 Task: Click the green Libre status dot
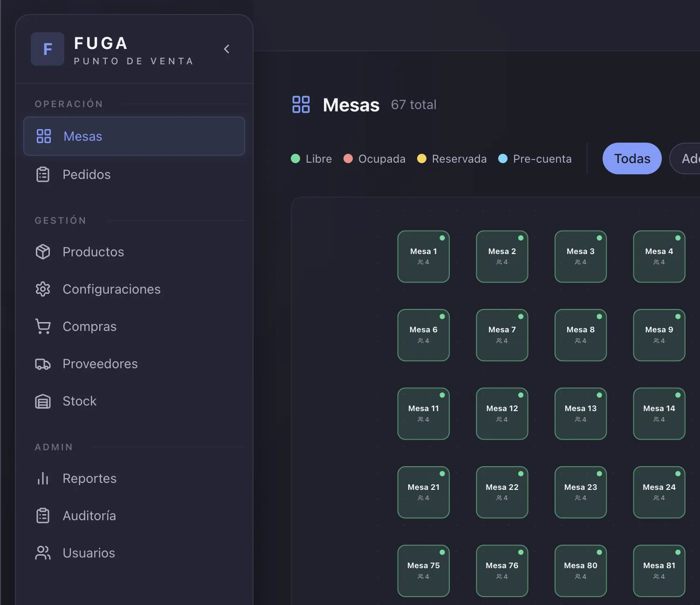click(295, 158)
